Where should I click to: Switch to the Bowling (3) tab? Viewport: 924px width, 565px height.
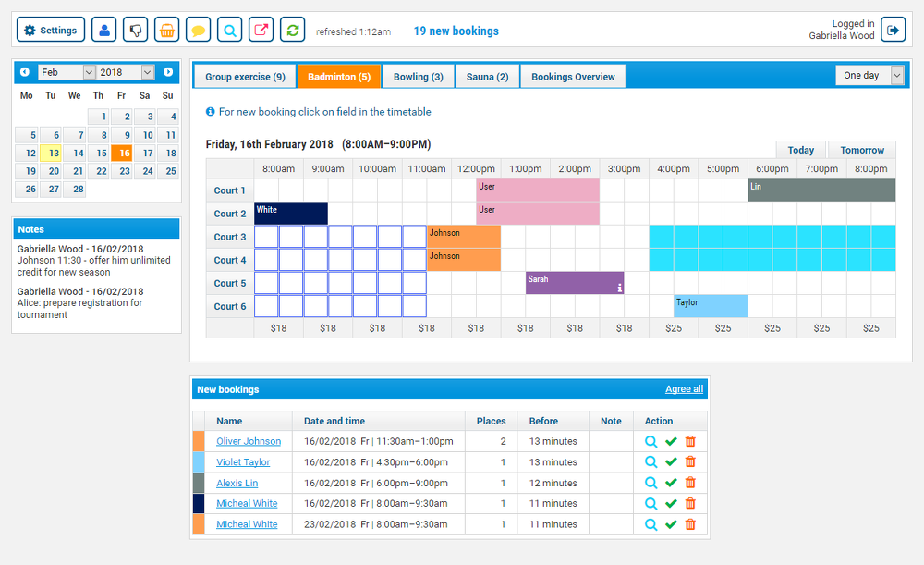[418, 77]
